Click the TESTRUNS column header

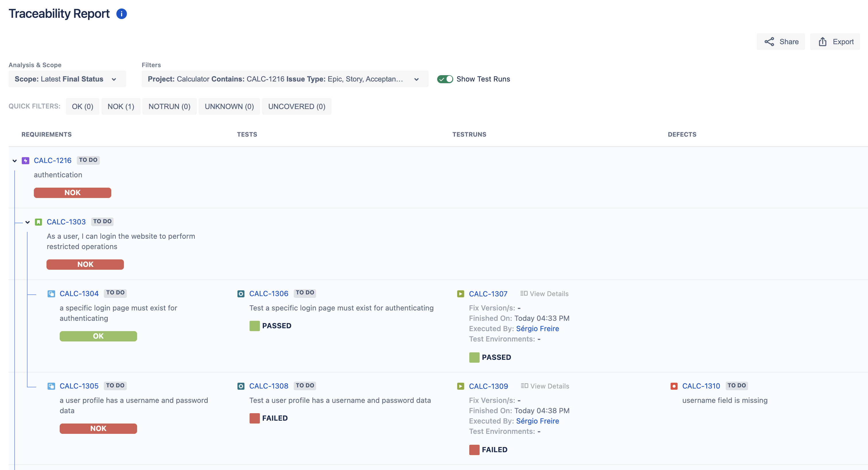(x=469, y=135)
